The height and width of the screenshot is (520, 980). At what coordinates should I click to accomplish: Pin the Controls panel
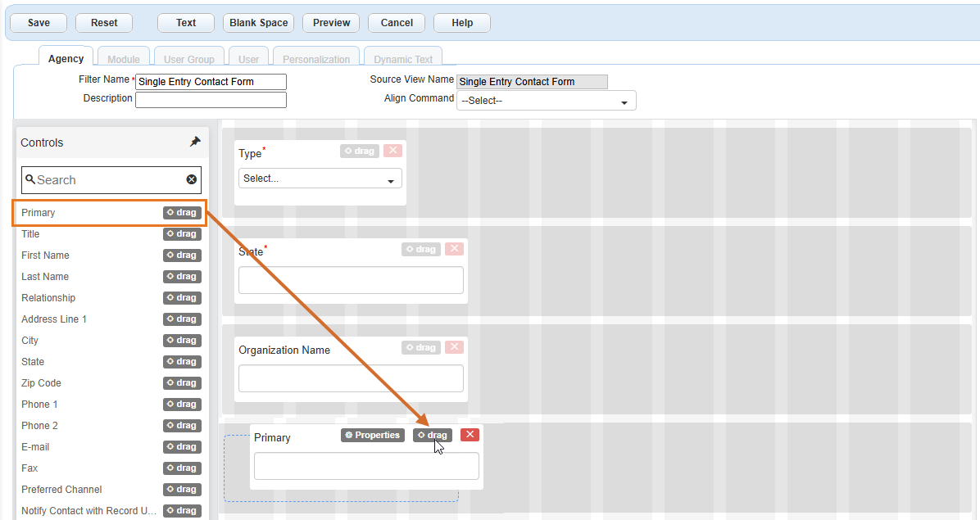pos(195,142)
